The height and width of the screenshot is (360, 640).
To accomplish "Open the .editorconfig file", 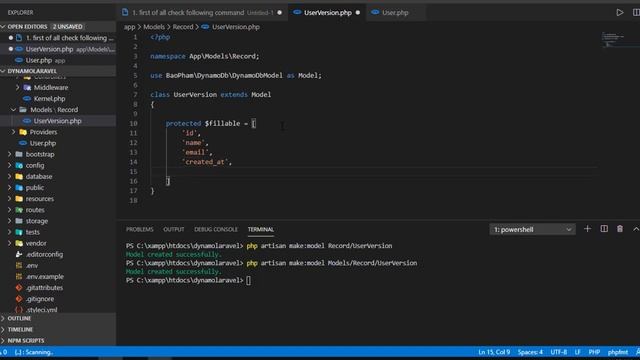I will [x=44, y=254].
